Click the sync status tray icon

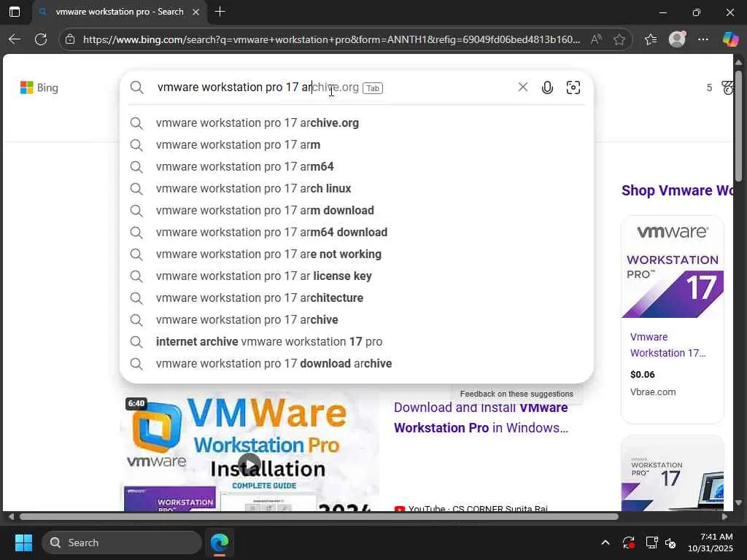coord(628,542)
